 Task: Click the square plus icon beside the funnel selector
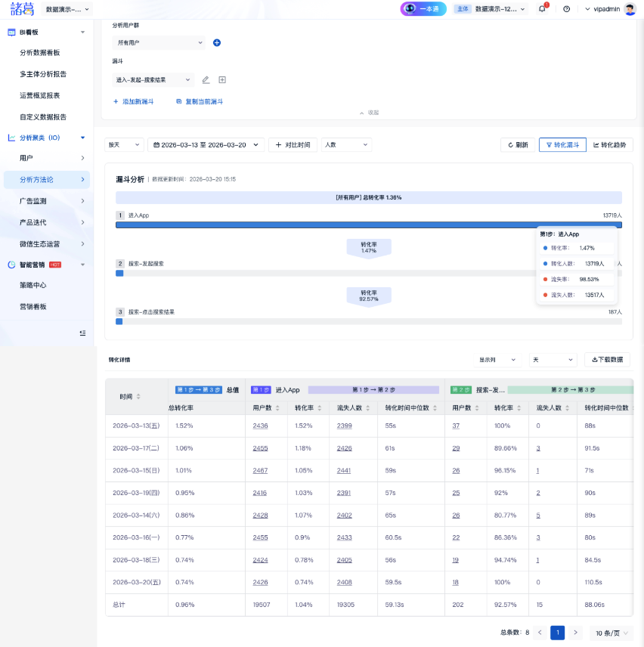[222, 80]
